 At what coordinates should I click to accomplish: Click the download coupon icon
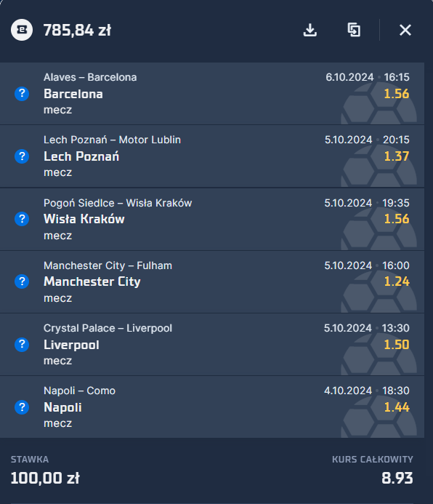[309, 30]
